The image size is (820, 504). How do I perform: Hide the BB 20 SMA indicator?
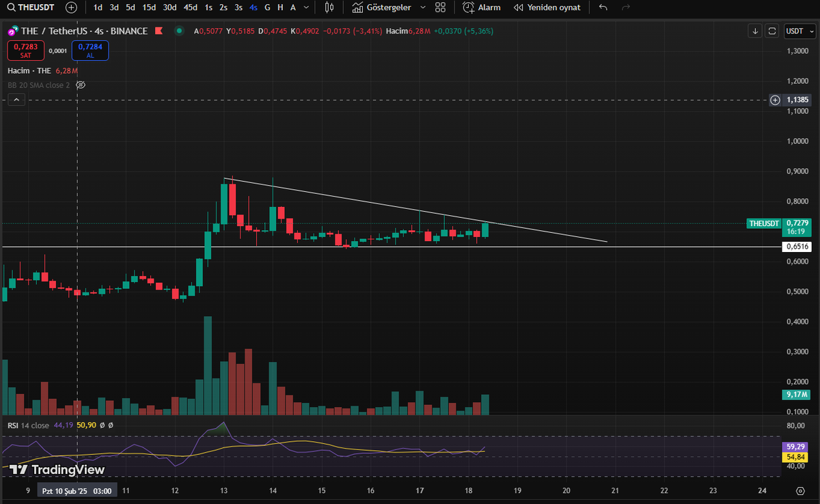[81, 85]
